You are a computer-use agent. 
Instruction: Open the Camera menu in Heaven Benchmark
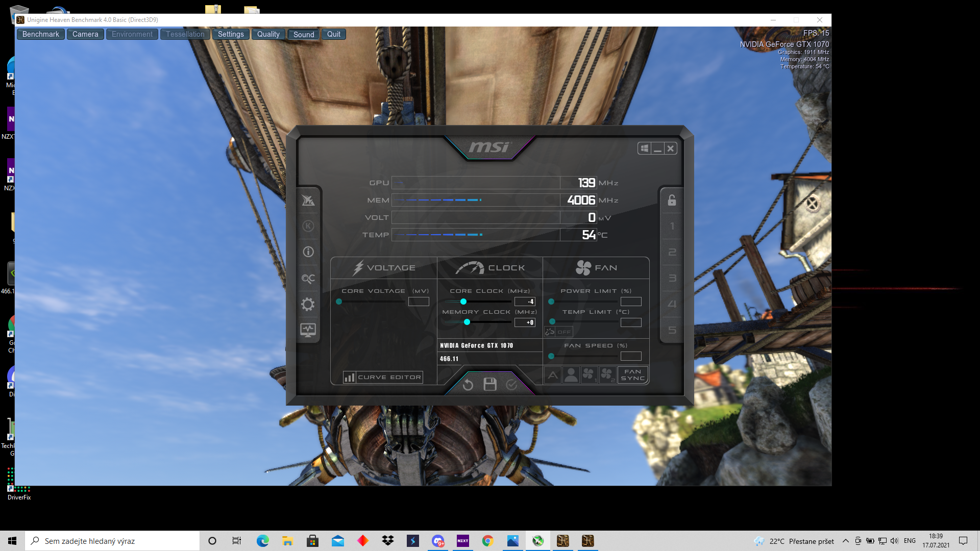click(x=85, y=34)
